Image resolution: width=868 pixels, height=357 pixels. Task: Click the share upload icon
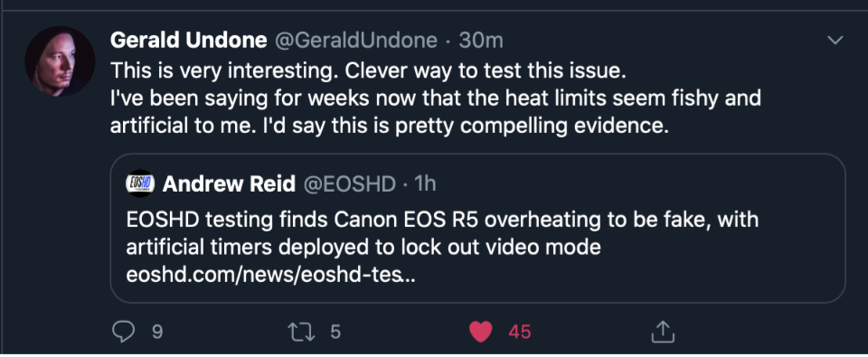point(662,332)
